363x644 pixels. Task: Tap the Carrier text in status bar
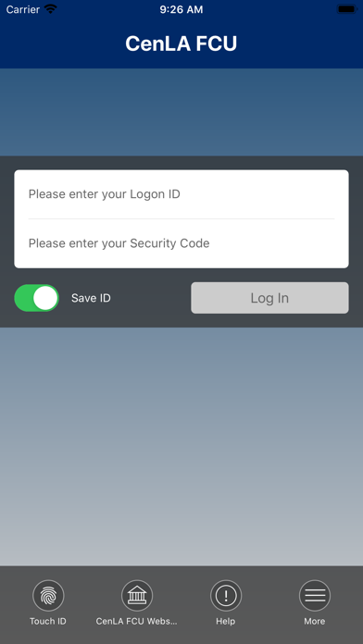(23, 10)
